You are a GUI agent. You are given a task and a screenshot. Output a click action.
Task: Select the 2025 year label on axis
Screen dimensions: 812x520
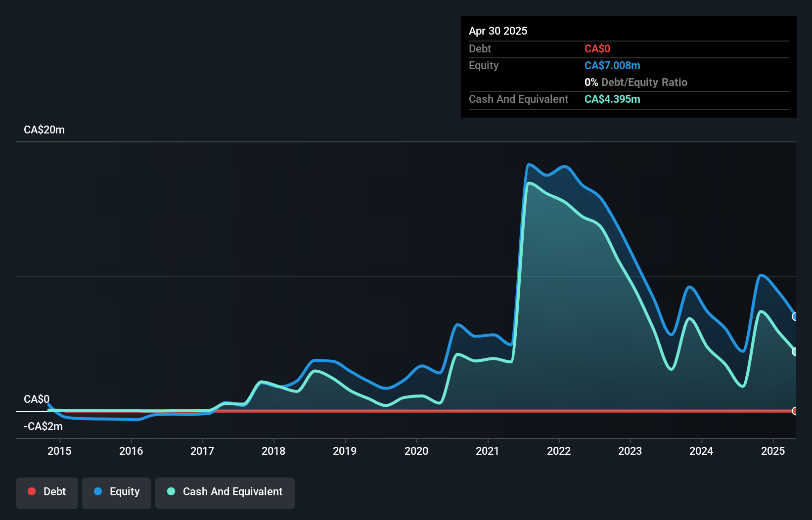pyautogui.click(x=773, y=451)
